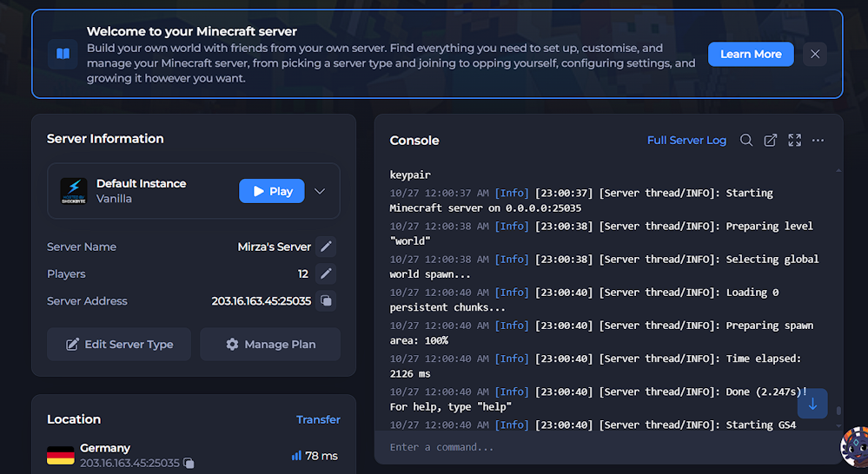Click log line 'Preparing level "world"'
Screen dimensions: 868x474
pos(602,234)
